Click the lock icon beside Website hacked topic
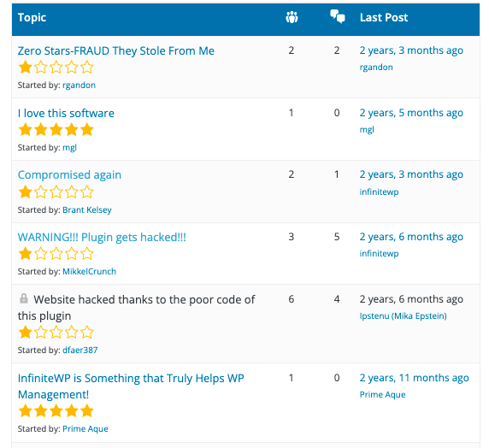The width and height of the screenshot is (489, 448). point(24,298)
